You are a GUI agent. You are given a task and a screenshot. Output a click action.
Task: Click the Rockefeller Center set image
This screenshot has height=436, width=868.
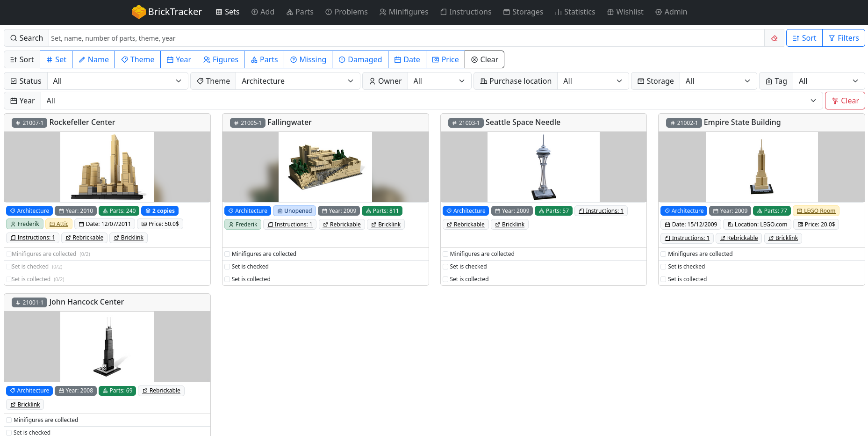(x=107, y=167)
